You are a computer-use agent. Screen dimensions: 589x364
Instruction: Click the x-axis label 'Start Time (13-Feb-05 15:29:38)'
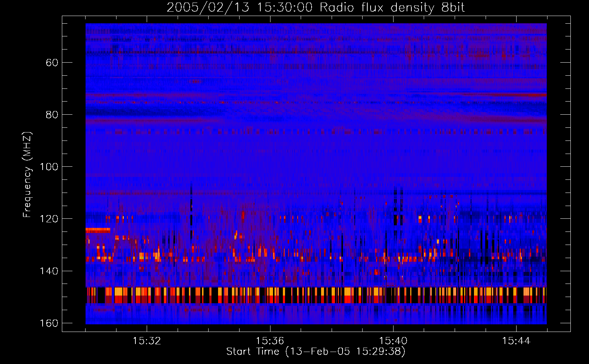tap(316, 352)
